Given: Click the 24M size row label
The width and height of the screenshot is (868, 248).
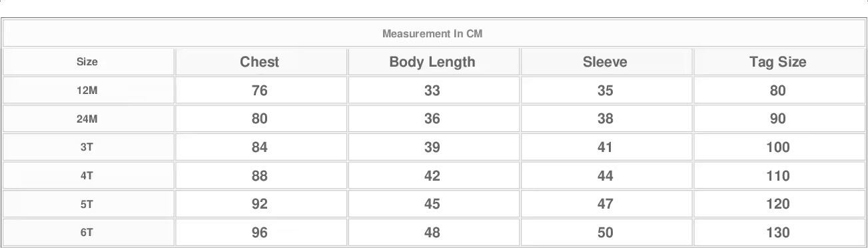Looking at the screenshot, I should coord(87,119).
